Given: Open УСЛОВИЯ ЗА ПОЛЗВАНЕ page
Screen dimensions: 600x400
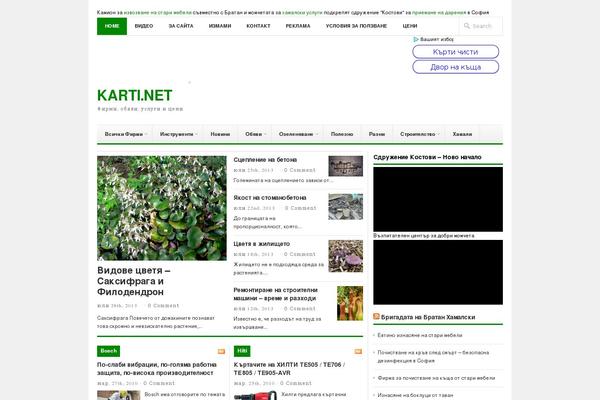Looking at the screenshot, I should point(356,26).
